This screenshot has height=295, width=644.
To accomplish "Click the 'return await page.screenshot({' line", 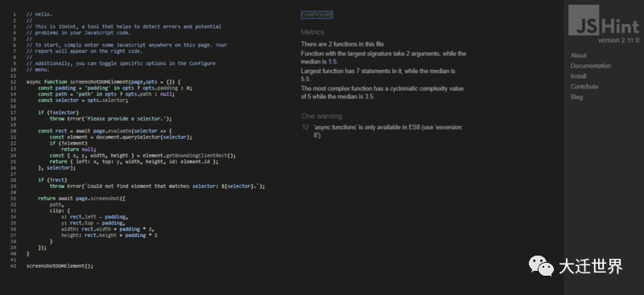I will [81, 199].
